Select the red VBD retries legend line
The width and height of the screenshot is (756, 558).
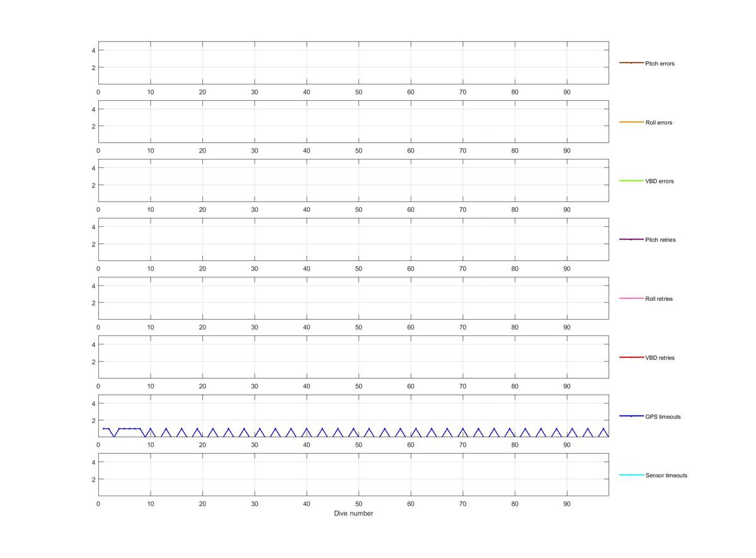point(631,357)
